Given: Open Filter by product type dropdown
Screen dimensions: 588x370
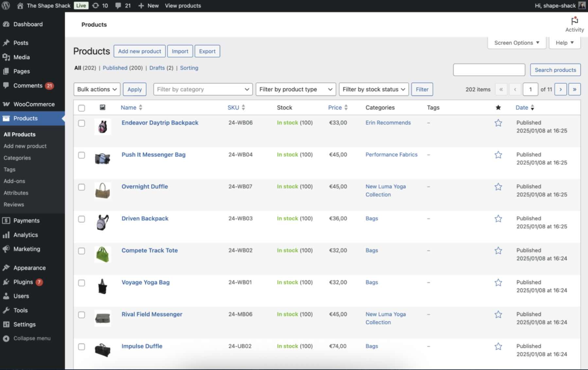Looking at the screenshot, I should (296, 89).
